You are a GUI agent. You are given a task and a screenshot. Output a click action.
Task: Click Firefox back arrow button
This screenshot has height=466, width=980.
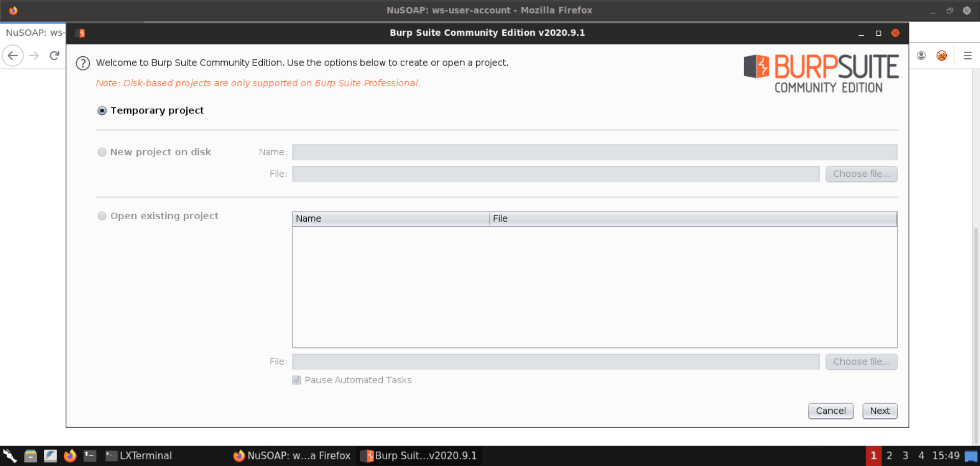pyautogui.click(x=13, y=56)
